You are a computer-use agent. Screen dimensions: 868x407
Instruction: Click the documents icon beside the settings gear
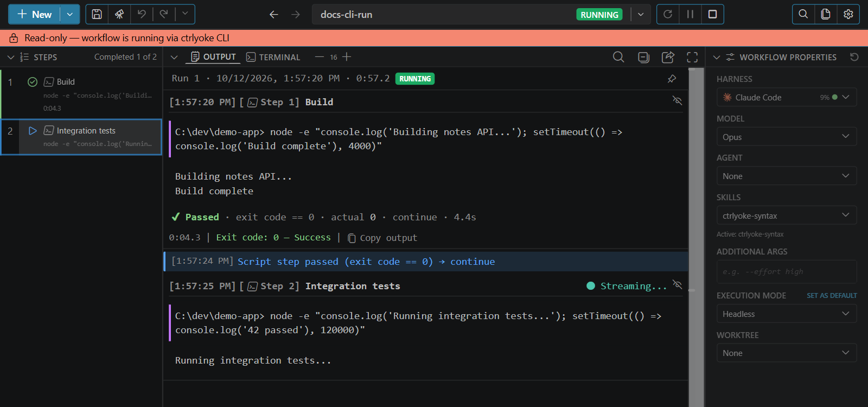[826, 14]
